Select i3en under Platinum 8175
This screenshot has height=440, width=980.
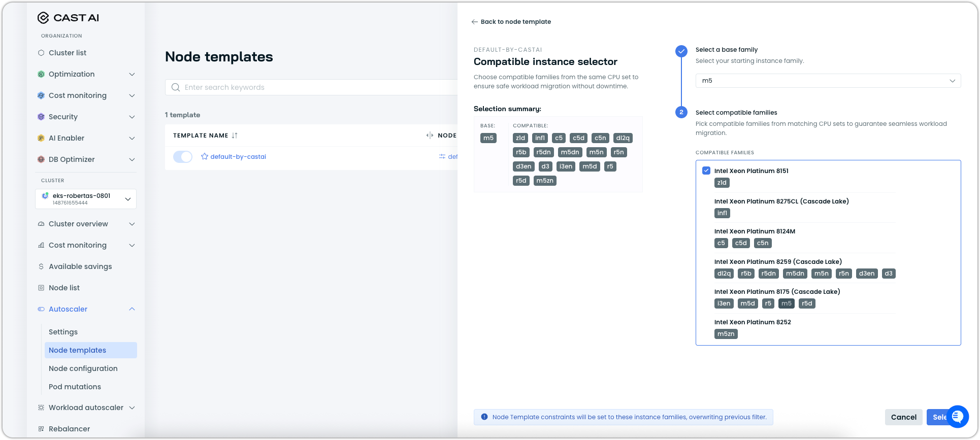click(724, 303)
